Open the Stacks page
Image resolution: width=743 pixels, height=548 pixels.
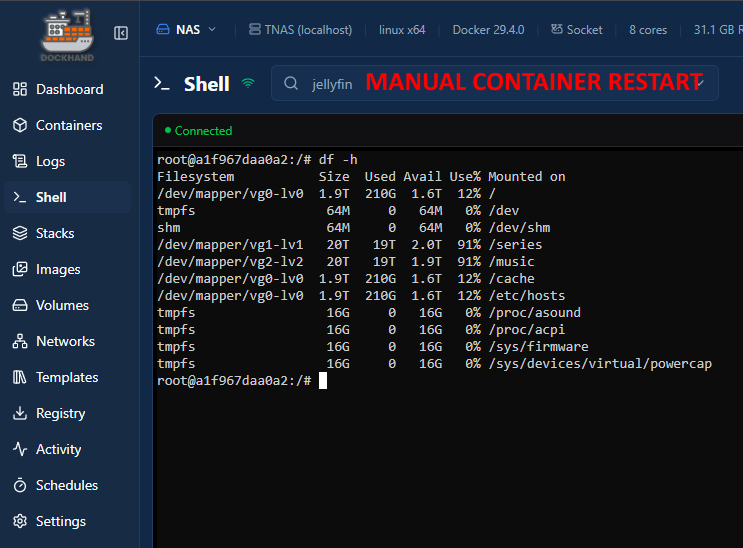click(68, 233)
